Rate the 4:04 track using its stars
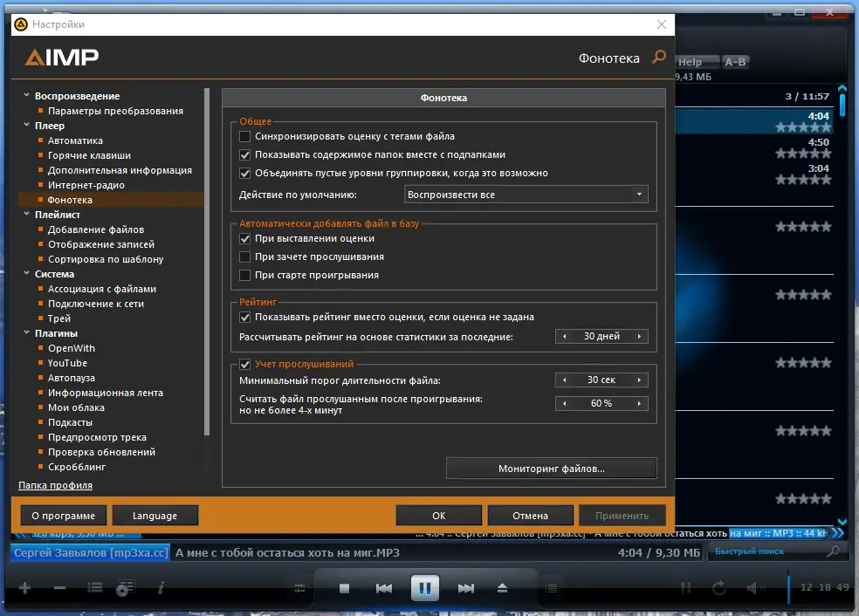The image size is (859, 616). pyautogui.click(x=803, y=127)
